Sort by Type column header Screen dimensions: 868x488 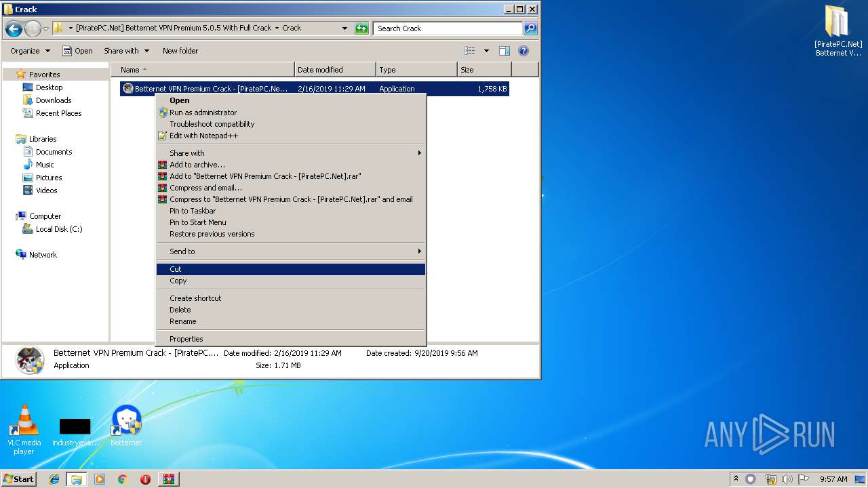click(416, 70)
